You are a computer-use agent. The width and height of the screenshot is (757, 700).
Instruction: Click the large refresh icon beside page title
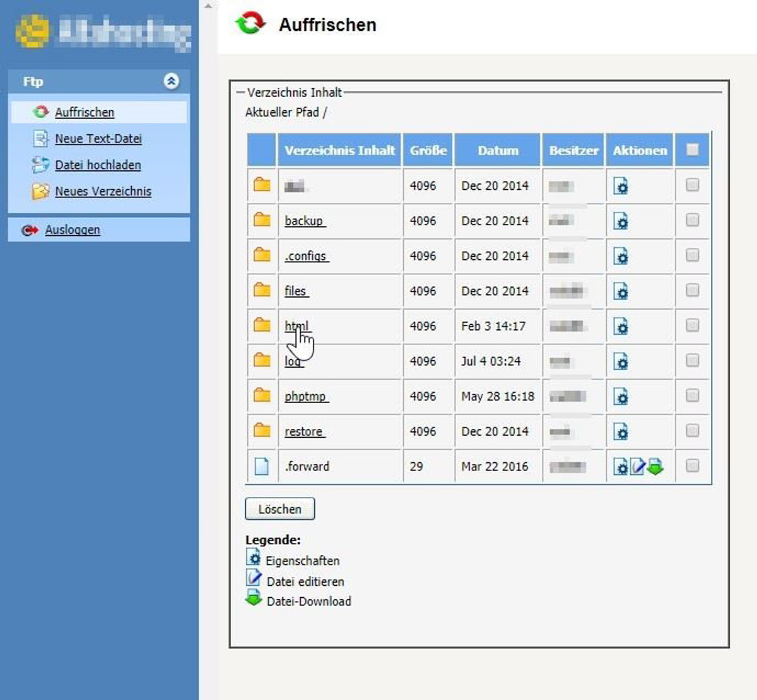click(x=250, y=24)
